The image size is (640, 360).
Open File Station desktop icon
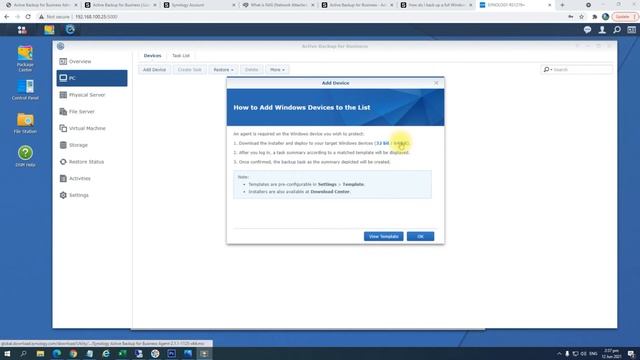[25, 123]
